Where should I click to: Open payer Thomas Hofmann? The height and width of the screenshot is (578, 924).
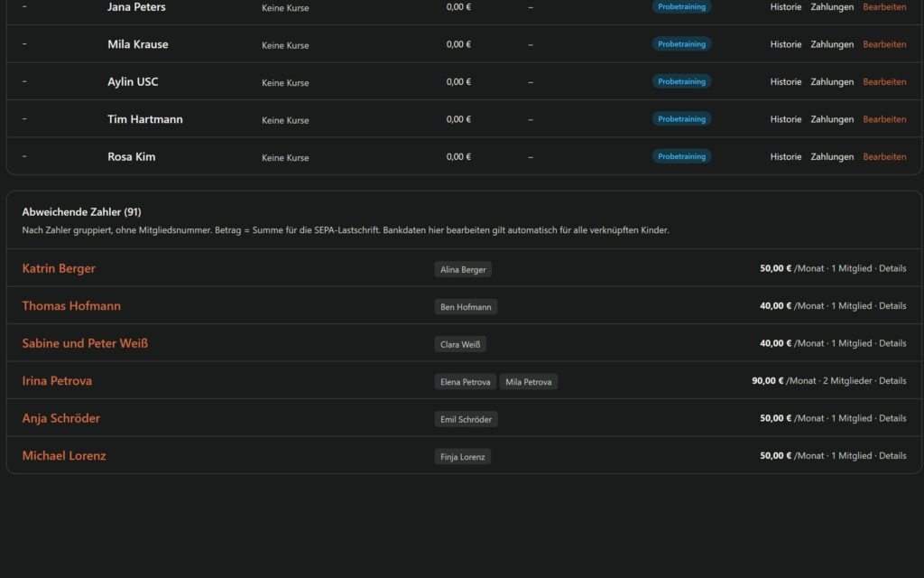click(71, 306)
